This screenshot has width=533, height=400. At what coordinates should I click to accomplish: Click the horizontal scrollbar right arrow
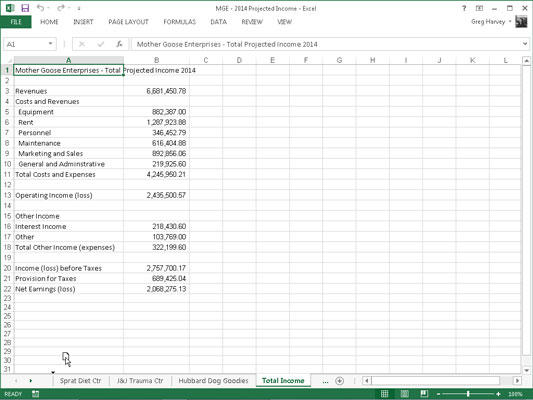pos(517,381)
